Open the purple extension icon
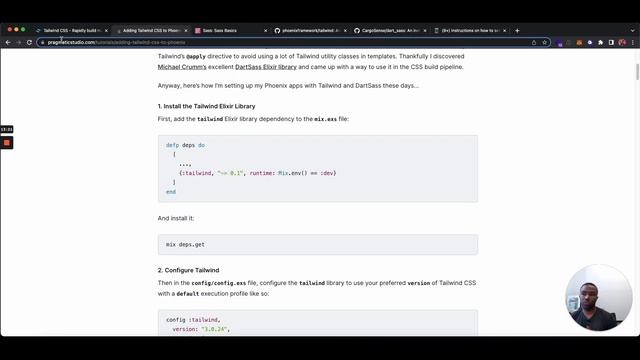This screenshot has width=640, height=360. click(x=560, y=43)
